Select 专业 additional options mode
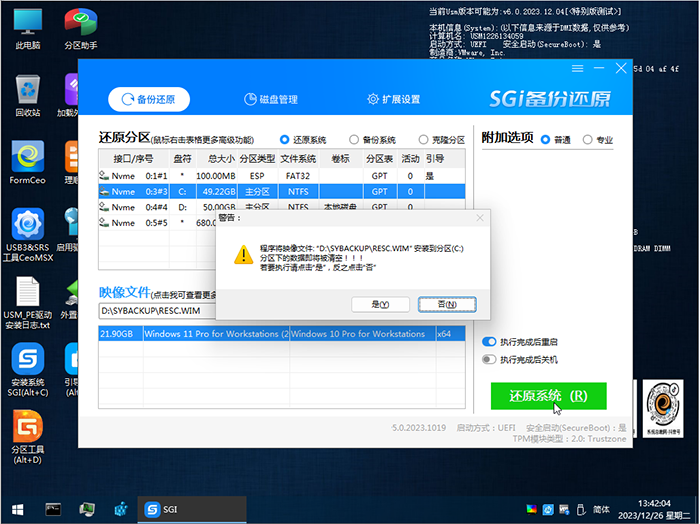The image size is (700, 524). [598, 140]
